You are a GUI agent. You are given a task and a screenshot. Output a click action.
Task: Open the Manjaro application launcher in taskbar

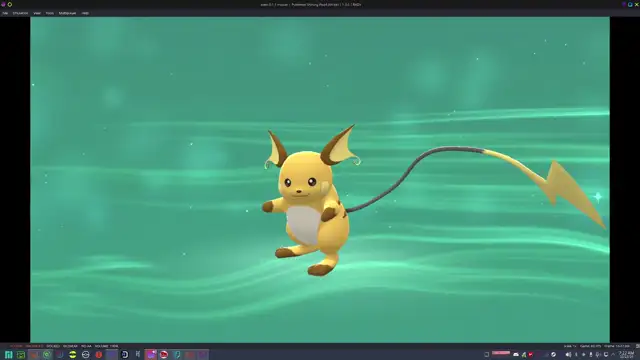pos(9,355)
